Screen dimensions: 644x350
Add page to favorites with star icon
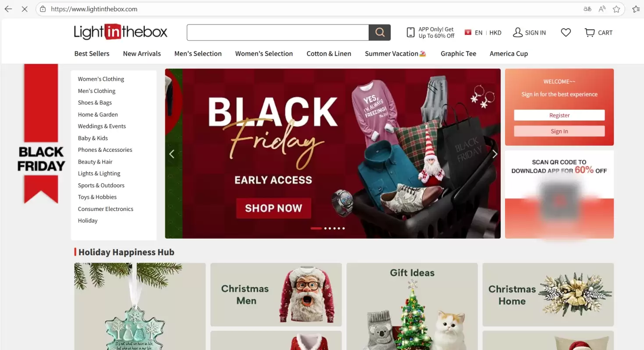tap(616, 9)
